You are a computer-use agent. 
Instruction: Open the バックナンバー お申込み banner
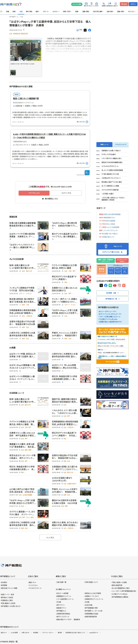pyautogui.click(x=122, y=260)
